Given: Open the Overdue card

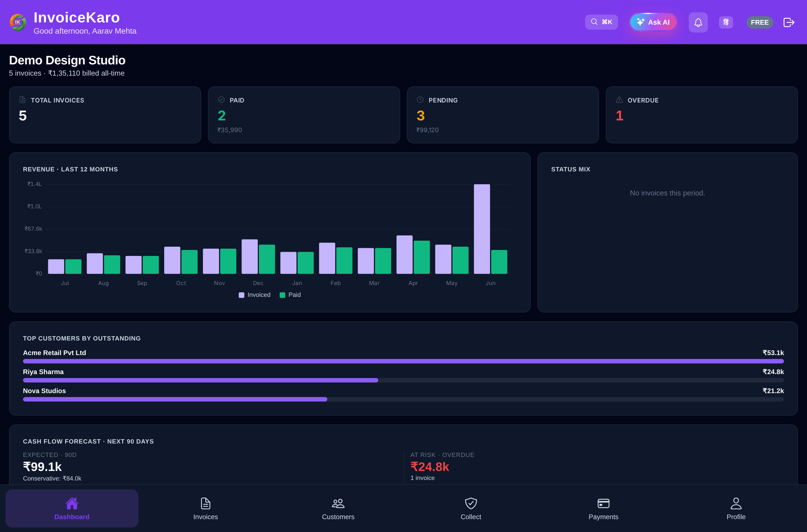Looking at the screenshot, I should (x=702, y=115).
